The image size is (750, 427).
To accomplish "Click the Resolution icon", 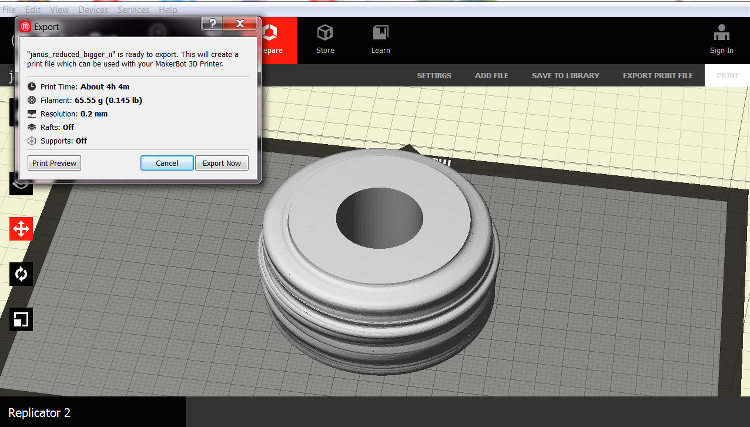I will 32,114.
